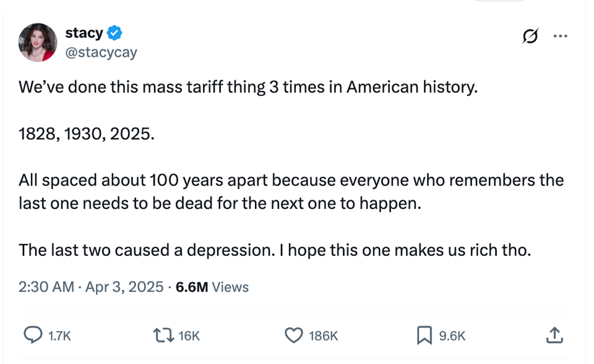Click the 1.7K replies count
The width and height of the screenshot is (594, 364).
pyautogui.click(x=59, y=336)
